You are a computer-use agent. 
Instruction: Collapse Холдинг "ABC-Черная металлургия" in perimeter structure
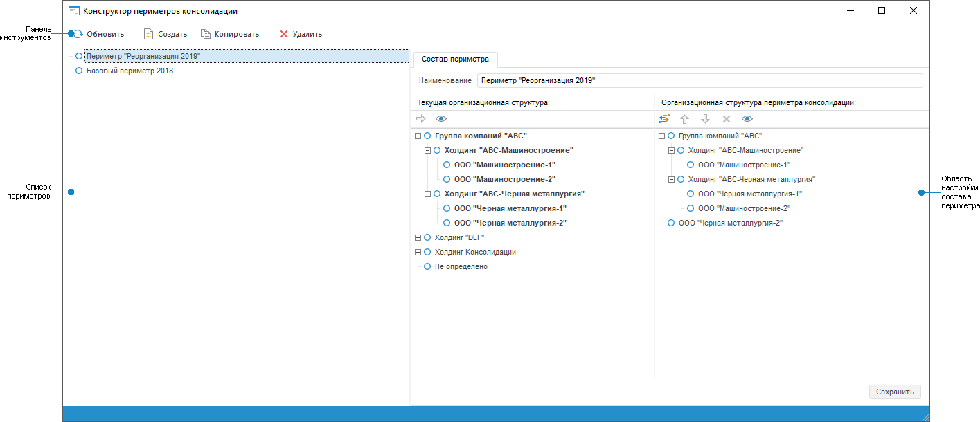click(x=671, y=179)
